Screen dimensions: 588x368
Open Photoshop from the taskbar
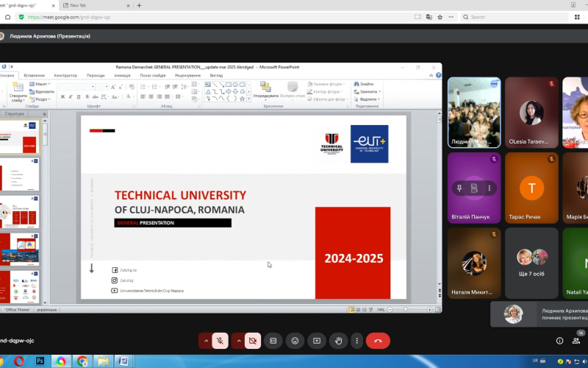(40, 361)
